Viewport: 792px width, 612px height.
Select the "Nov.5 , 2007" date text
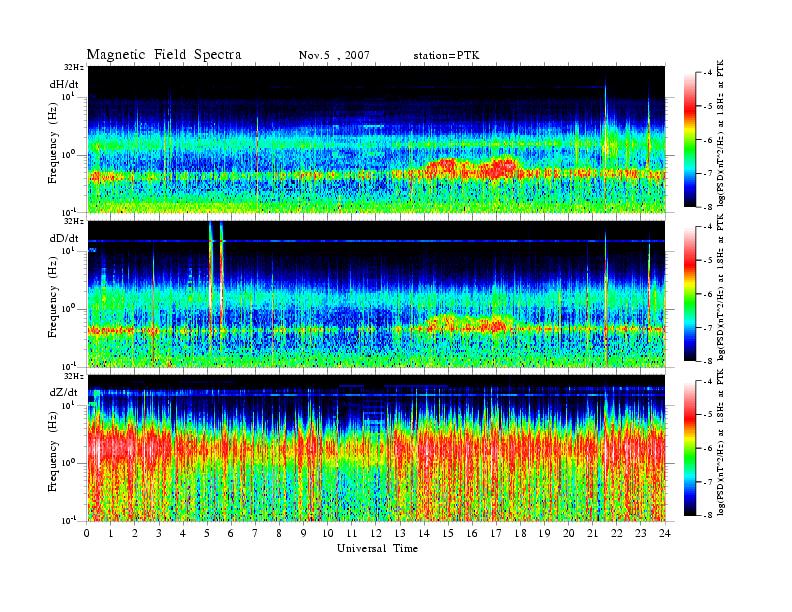click(x=334, y=56)
